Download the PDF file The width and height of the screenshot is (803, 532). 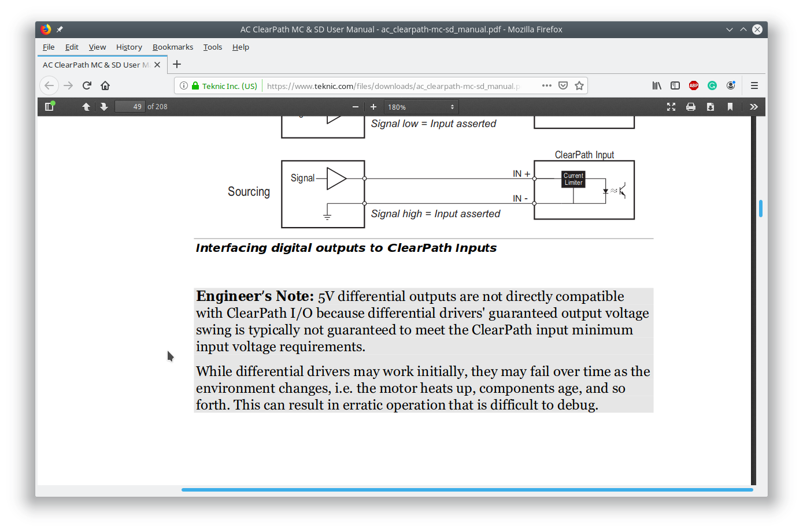pyautogui.click(x=711, y=107)
